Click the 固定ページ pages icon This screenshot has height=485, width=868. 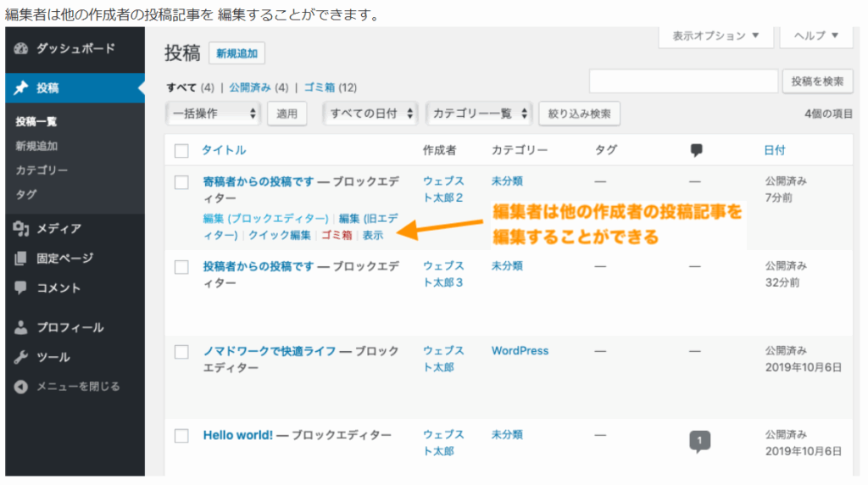(x=22, y=259)
